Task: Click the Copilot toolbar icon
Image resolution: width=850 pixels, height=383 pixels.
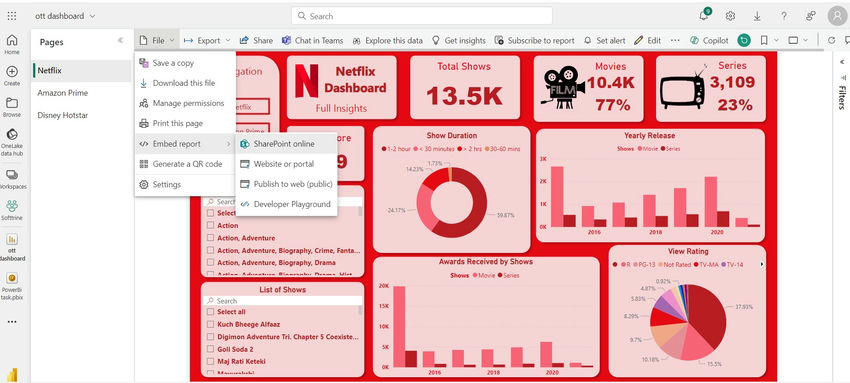Action: pyautogui.click(x=693, y=40)
